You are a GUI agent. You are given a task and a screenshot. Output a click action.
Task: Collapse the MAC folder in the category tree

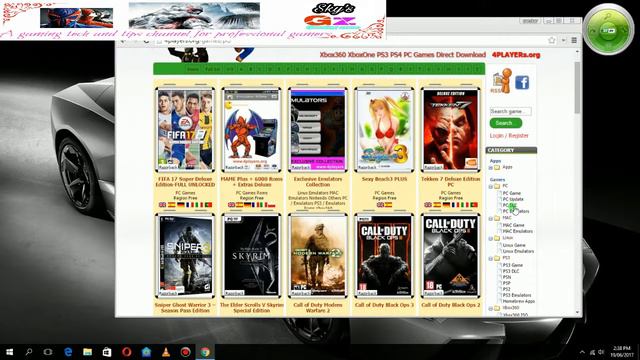click(x=491, y=218)
